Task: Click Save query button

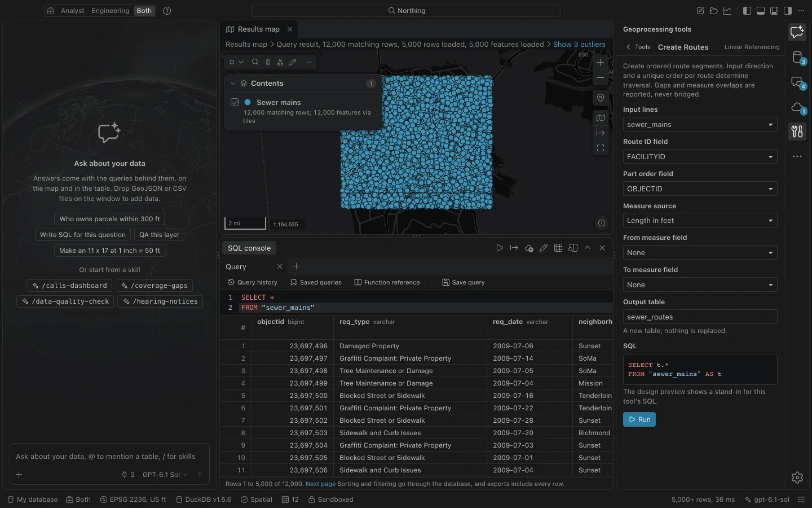Action: point(464,282)
